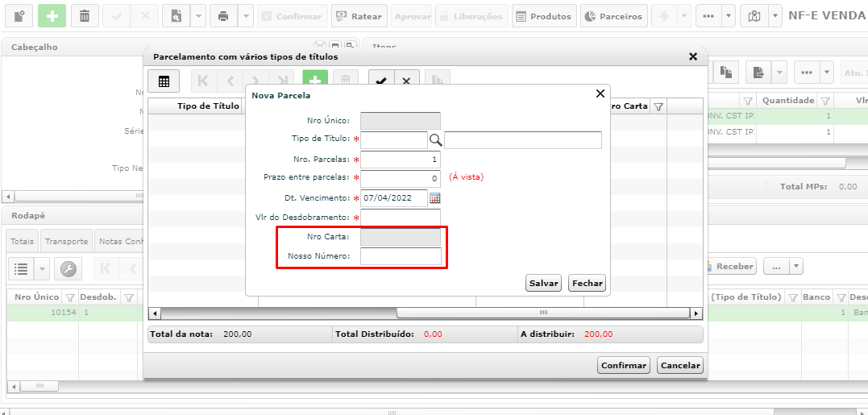This screenshot has width=868, height=415.
Task: Expand the dropdown arrow after main toolbar ellipsis
Action: click(x=729, y=16)
